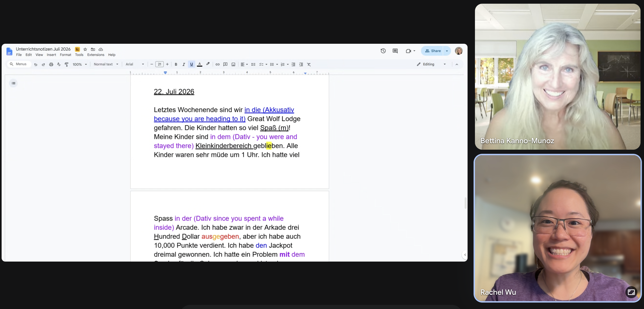Increase the paragraph indent
The width and height of the screenshot is (644, 309).
(301, 64)
